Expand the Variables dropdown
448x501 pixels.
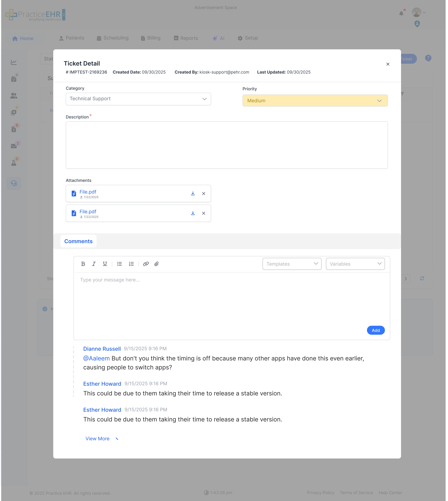tap(355, 264)
